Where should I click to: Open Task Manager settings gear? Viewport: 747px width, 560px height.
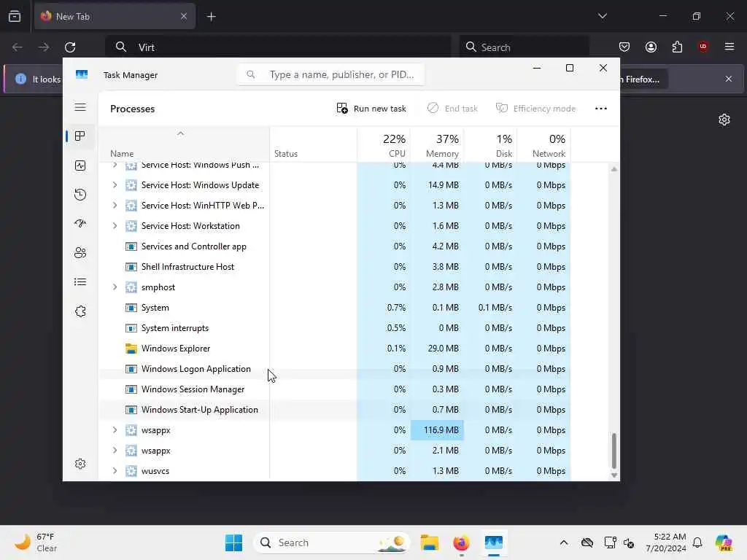(80, 464)
